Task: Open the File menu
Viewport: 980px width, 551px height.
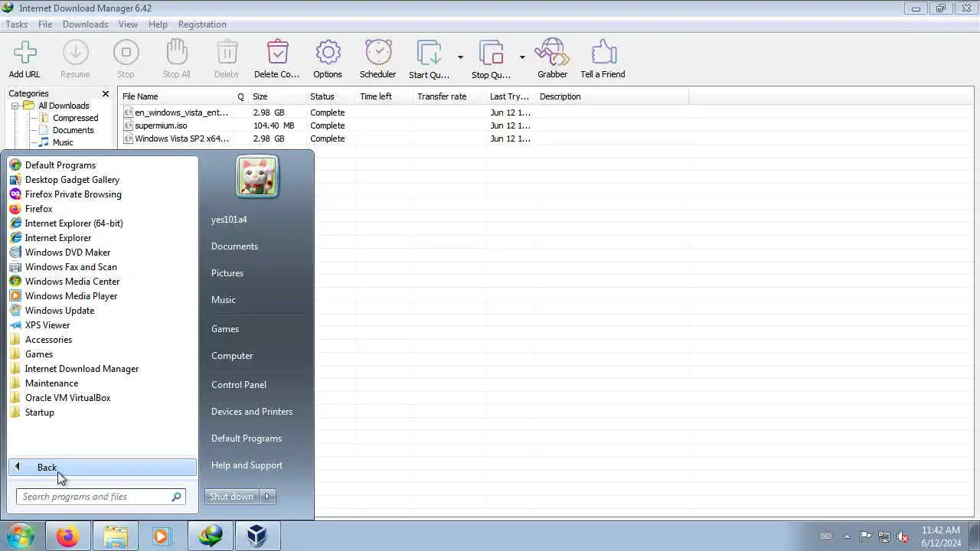Action: pyautogui.click(x=45, y=24)
